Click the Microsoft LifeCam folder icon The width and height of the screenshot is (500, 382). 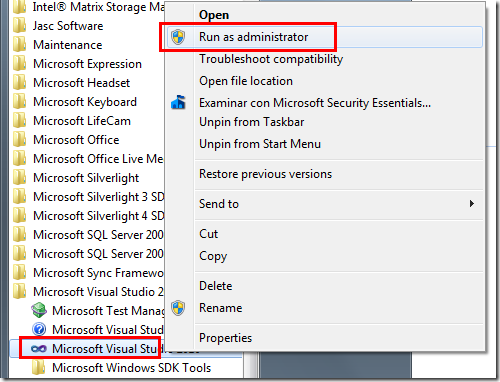pyautogui.click(x=19, y=121)
